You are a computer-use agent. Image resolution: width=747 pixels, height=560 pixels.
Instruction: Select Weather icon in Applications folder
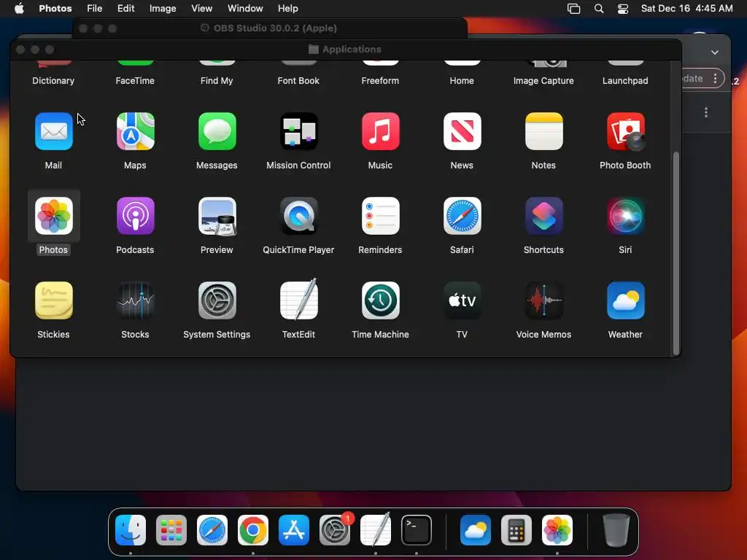point(625,300)
